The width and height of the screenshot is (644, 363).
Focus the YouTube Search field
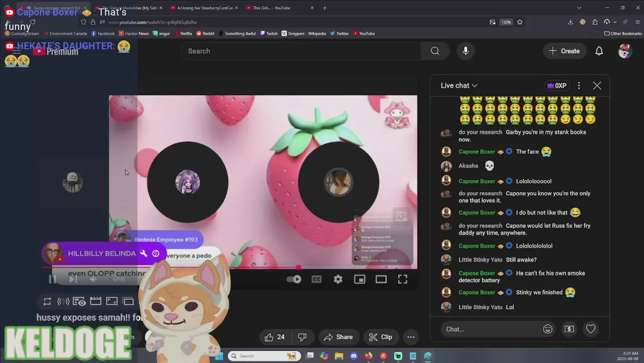coord(301,51)
